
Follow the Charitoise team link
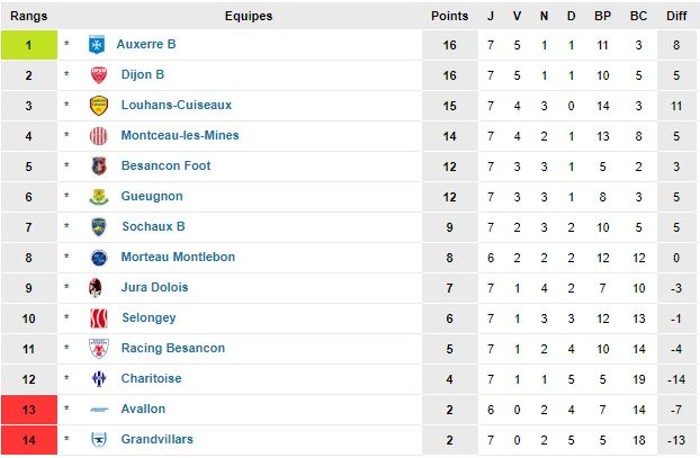(x=151, y=379)
